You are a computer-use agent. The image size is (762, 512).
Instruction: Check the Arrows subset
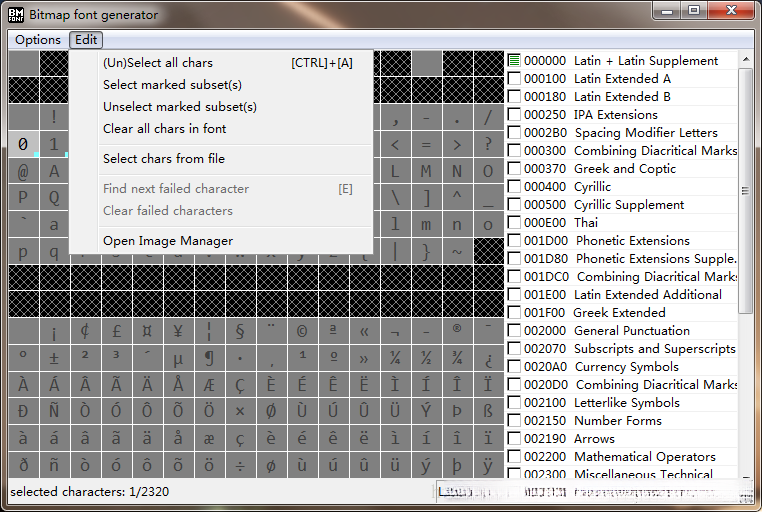point(514,439)
